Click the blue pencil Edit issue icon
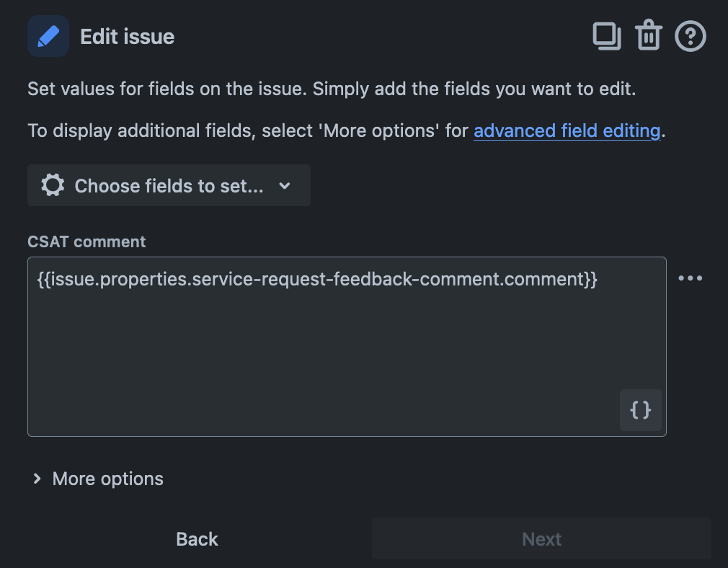The height and width of the screenshot is (568, 728). coord(48,36)
